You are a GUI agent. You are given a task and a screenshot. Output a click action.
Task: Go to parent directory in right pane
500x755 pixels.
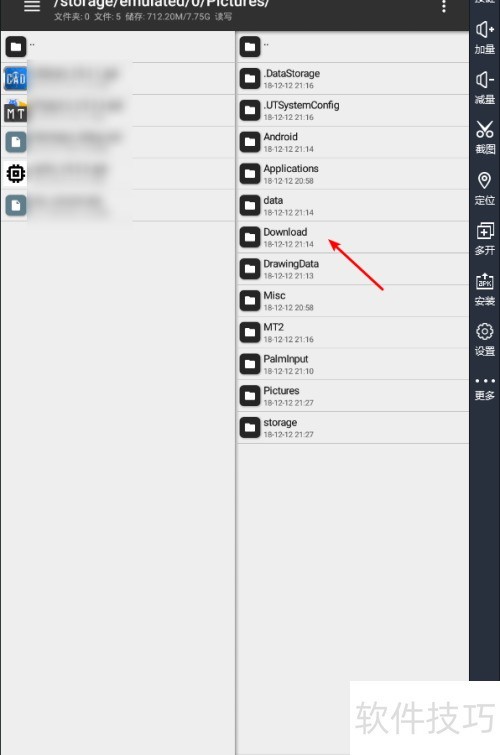point(353,47)
